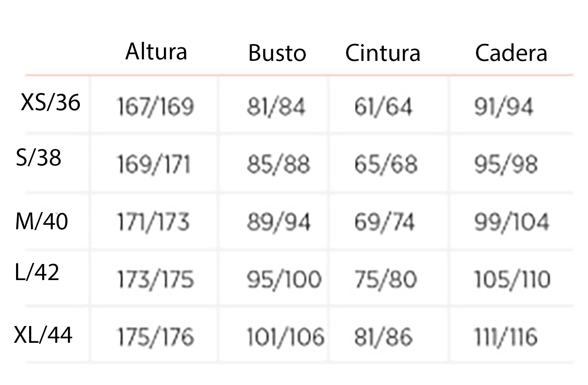Select the 175/176 height cell

[x=155, y=337]
